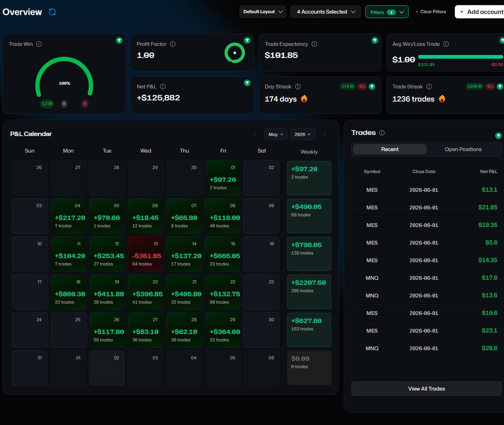Open info icon next to Day Streak

tap(298, 87)
